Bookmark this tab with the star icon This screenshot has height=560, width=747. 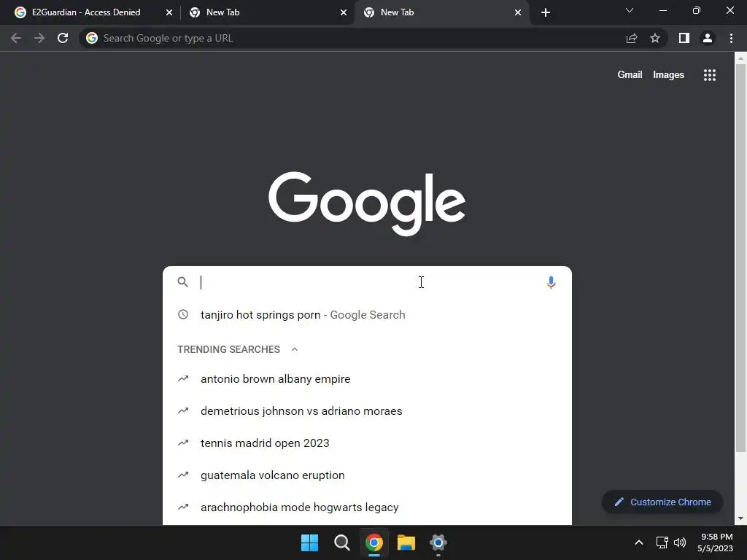(x=655, y=38)
